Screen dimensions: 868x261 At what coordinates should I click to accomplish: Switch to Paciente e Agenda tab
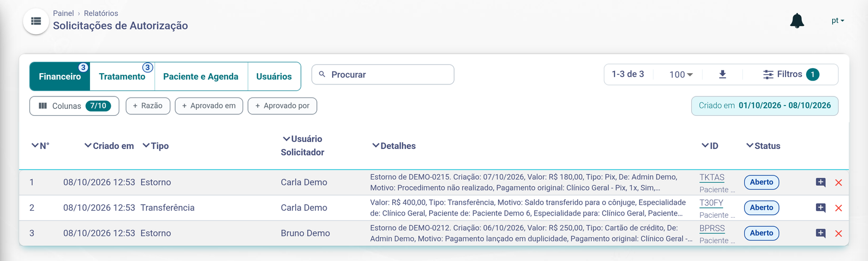201,76
